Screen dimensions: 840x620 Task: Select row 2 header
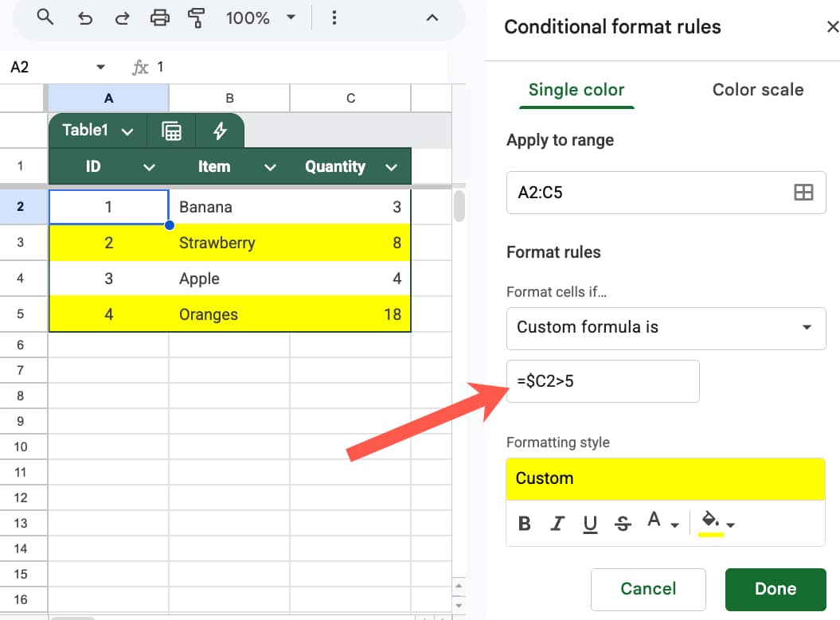tap(21, 207)
